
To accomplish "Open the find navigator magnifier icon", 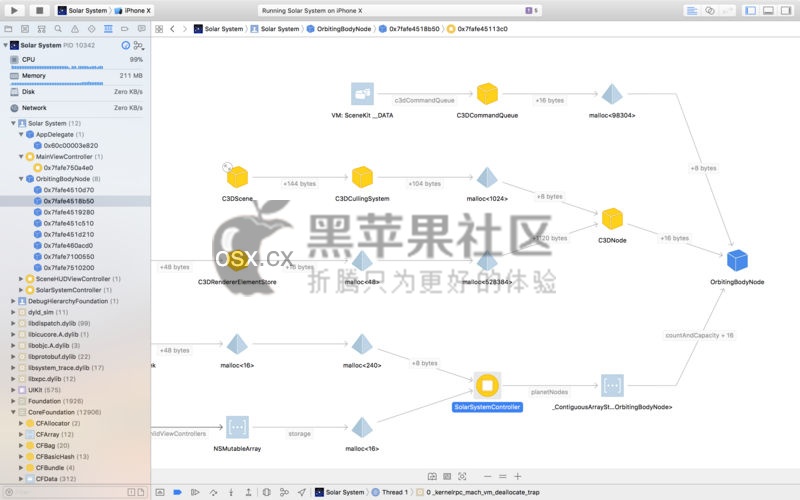I will [x=58, y=29].
